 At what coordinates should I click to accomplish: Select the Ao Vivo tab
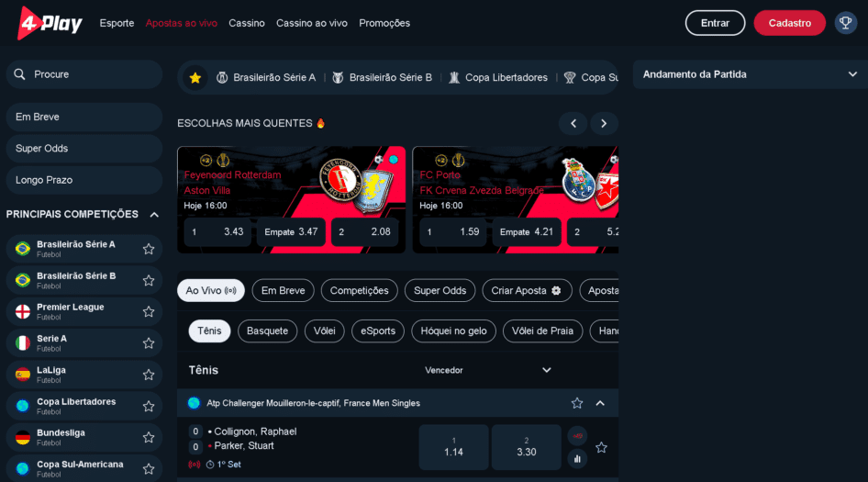tap(211, 290)
